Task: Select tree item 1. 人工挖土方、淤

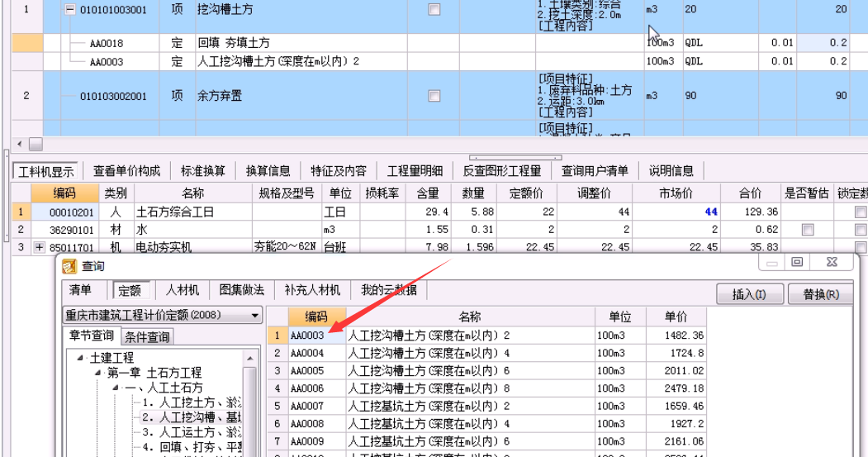Action: 192,402
